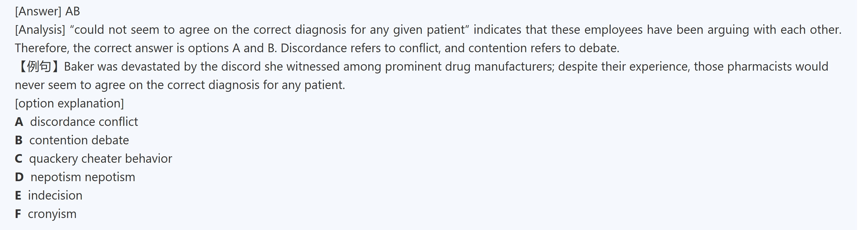
Task: Click the "cronyism" option text
Action: pyautogui.click(x=52, y=214)
